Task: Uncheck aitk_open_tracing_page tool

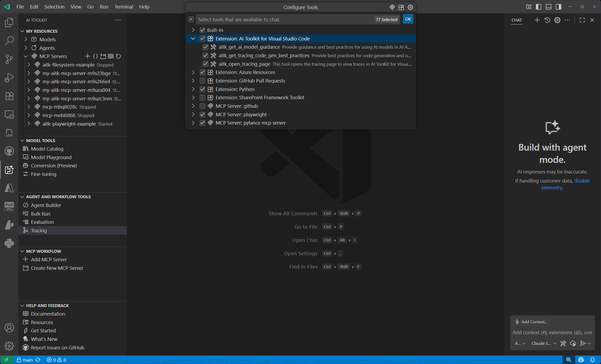Action: pos(205,64)
